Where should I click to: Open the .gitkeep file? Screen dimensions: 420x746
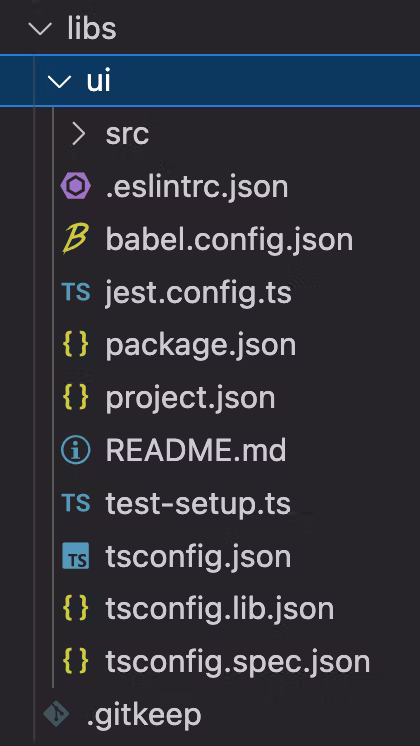pyautogui.click(x=145, y=714)
